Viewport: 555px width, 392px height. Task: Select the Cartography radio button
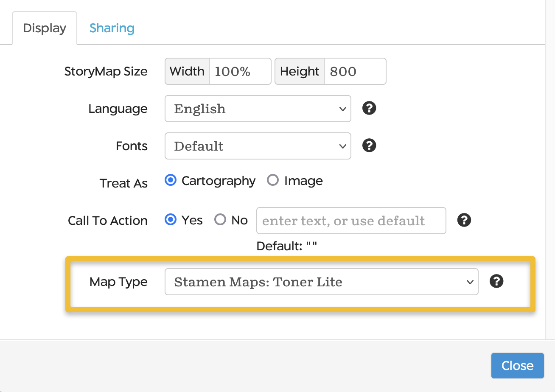point(170,180)
